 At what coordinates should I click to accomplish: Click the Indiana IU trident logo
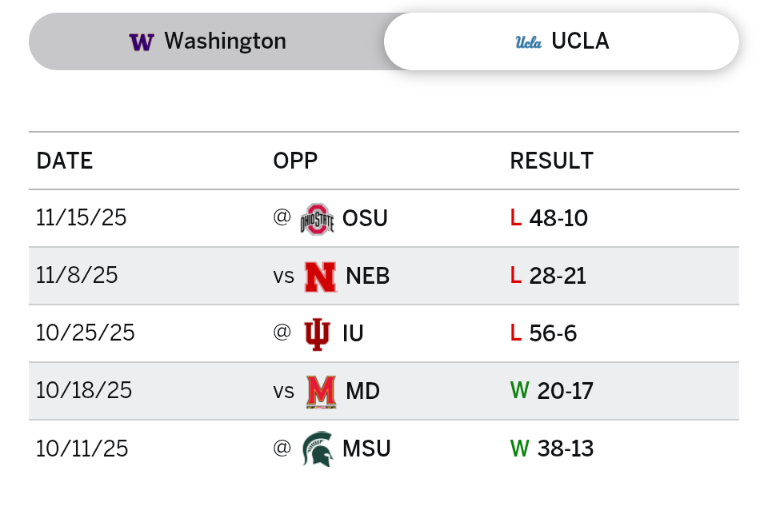(317, 333)
